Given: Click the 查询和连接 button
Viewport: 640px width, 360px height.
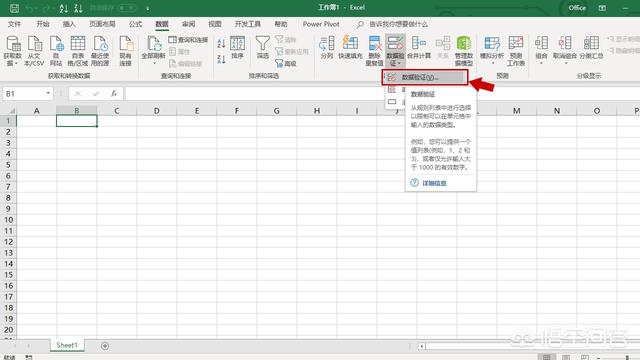Looking at the screenshot, I should point(188,40).
